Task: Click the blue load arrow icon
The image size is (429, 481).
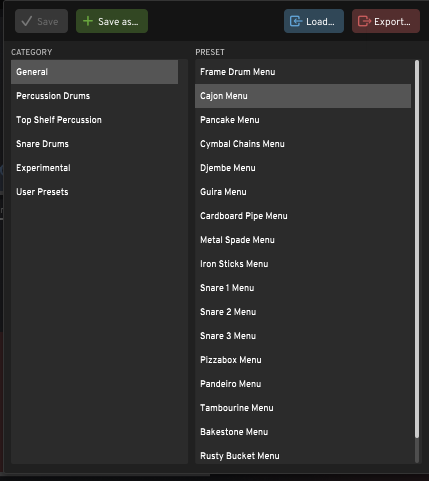Action: tap(296, 21)
